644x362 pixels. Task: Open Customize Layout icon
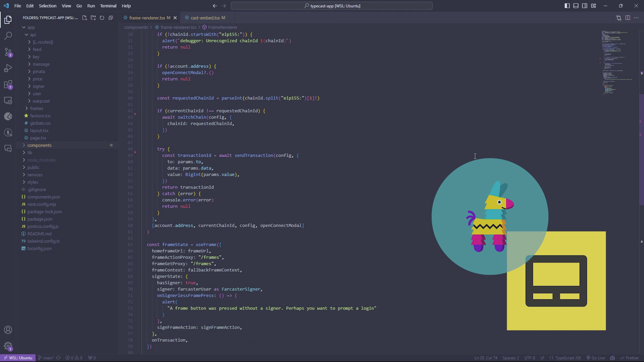coord(594,6)
